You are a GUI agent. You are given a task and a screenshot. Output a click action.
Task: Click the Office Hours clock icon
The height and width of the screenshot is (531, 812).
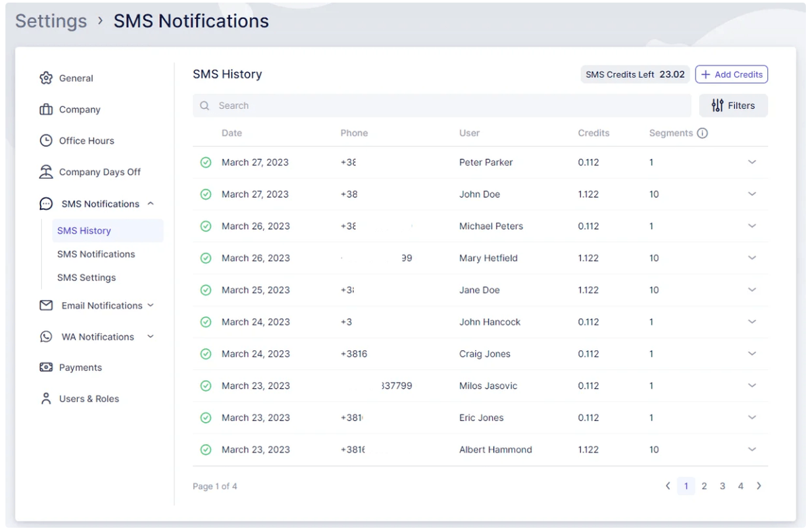click(x=46, y=141)
